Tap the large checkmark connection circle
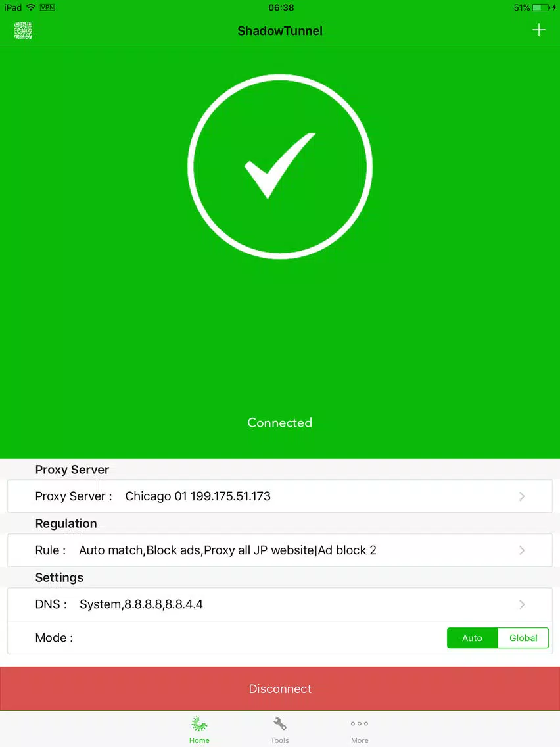This screenshot has height=747, width=560. (280, 167)
